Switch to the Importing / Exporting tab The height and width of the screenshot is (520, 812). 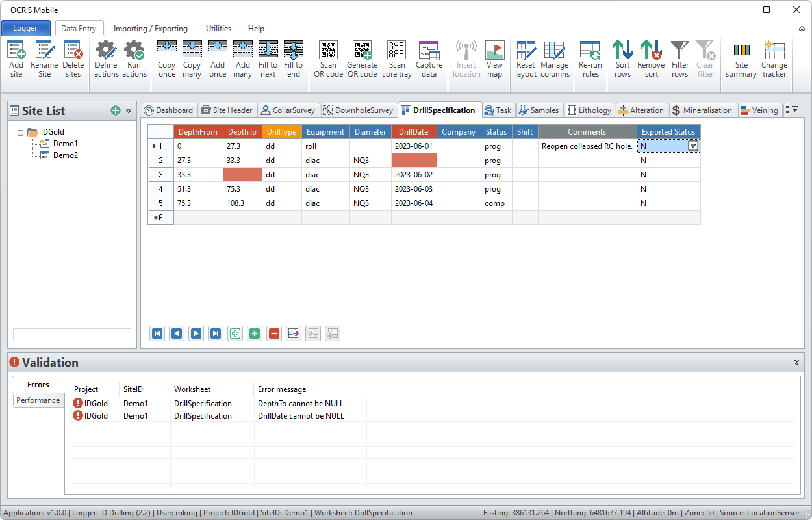pos(151,29)
